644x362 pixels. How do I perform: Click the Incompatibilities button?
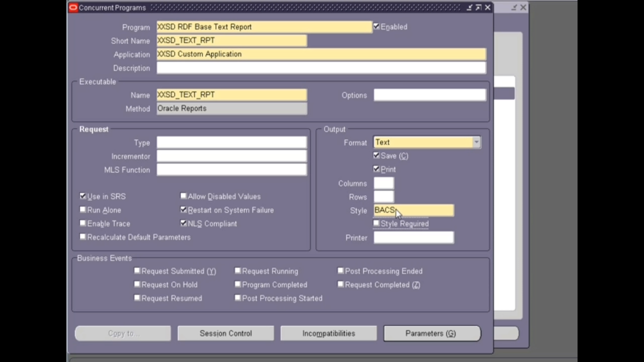tap(328, 333)
